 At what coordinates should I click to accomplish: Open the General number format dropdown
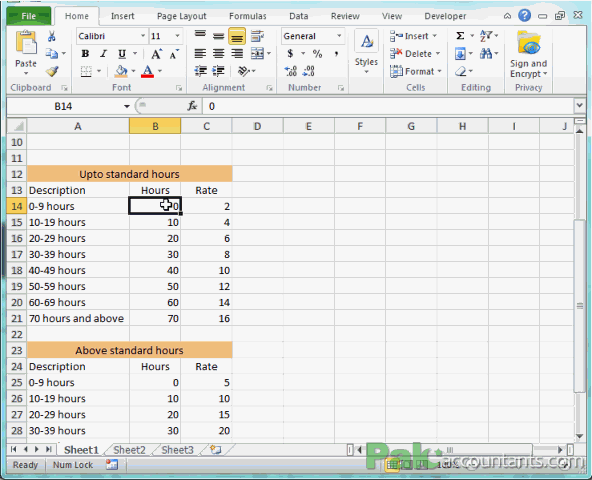point(339,36)
